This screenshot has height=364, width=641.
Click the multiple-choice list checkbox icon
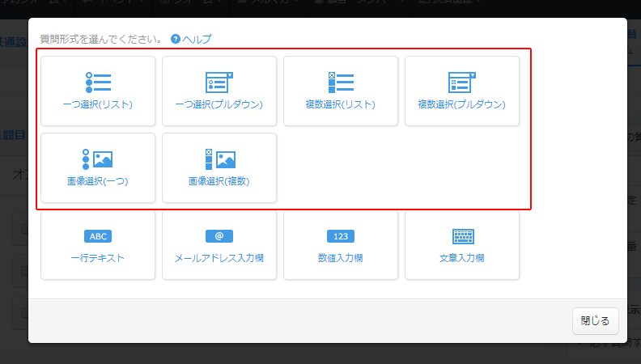pyautogui.click(x=340, y=83)
